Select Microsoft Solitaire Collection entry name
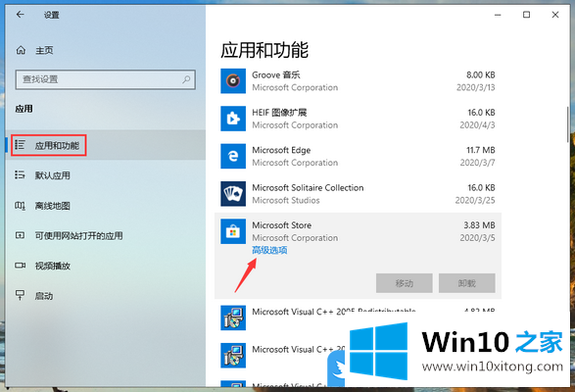The image size is (575, 392). point(308,187)
